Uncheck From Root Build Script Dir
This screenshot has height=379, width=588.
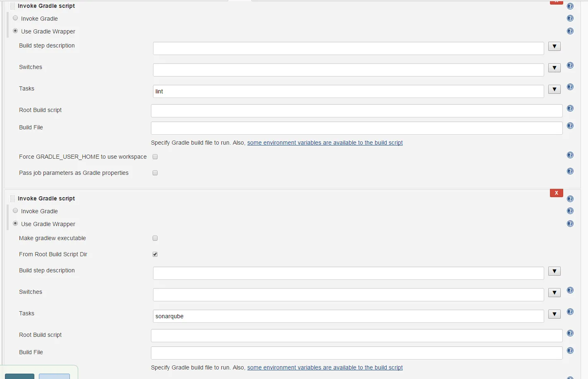(155, 254)
